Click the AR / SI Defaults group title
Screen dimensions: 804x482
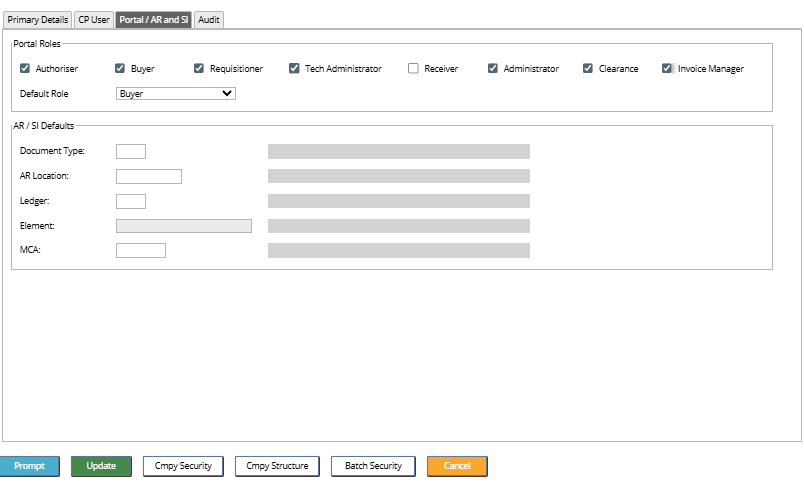[x=44, y=126]
